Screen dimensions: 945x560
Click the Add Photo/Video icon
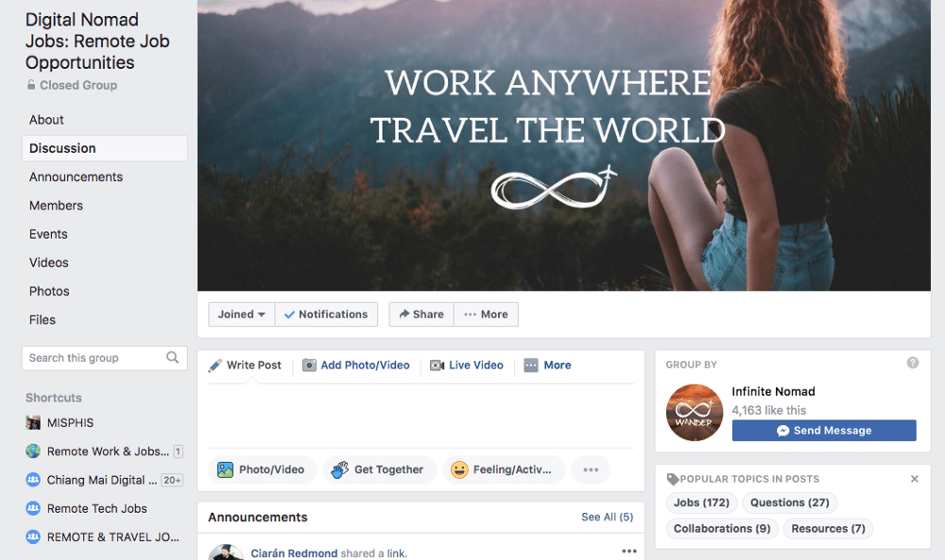click(x=309, y=365)
